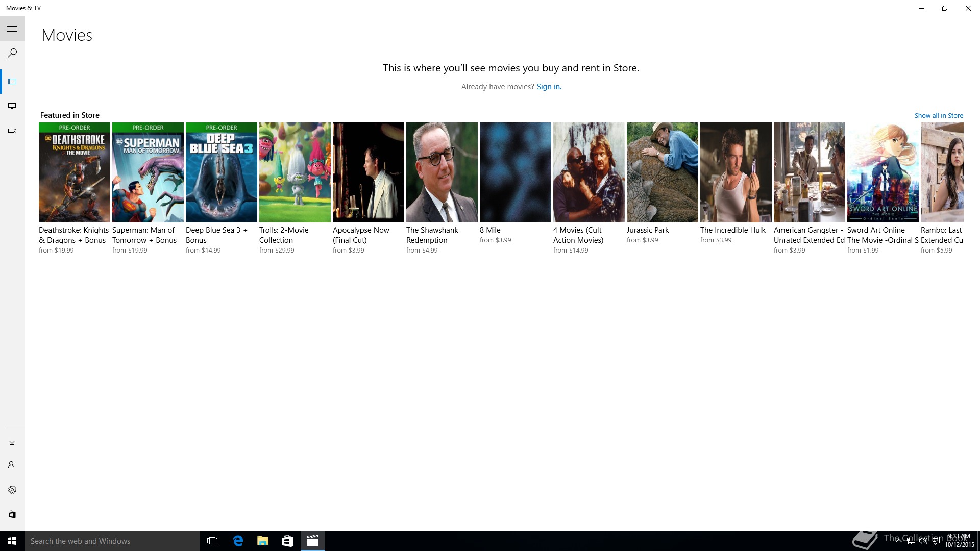Close the Movies & TV window
The width and height of the screenshot is (980, 551).
968,8
